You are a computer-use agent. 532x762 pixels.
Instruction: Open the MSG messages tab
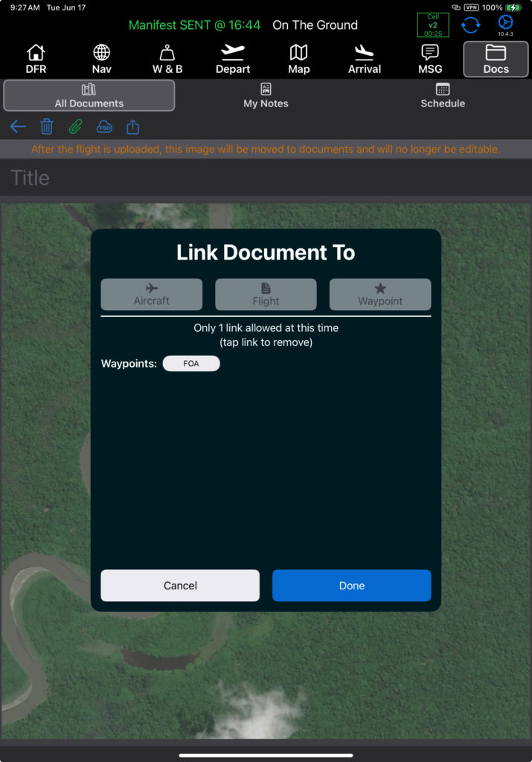pyautogui.click(x=430, y=60)
